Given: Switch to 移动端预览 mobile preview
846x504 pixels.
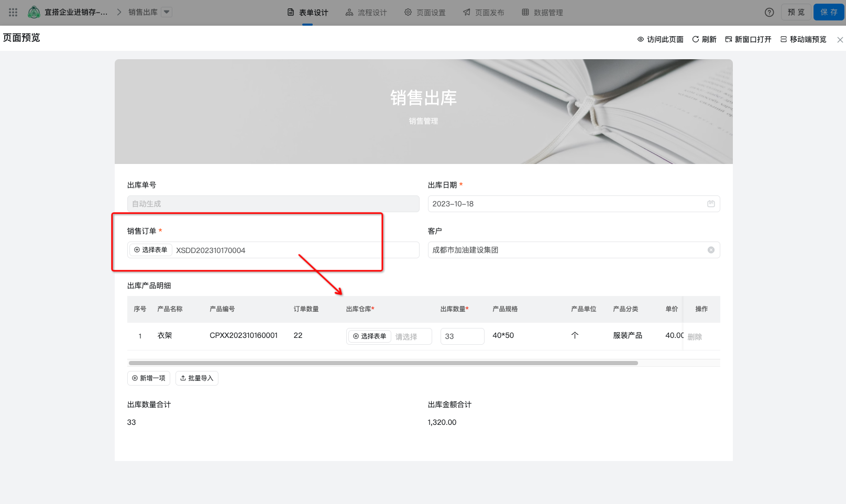Looking at the screenshot, I should coord(803,39).
